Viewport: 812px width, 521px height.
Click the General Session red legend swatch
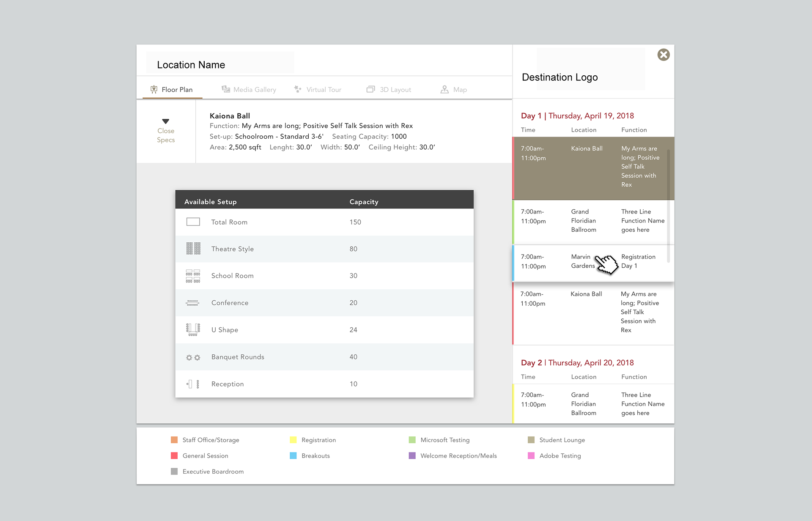[174, 456]
